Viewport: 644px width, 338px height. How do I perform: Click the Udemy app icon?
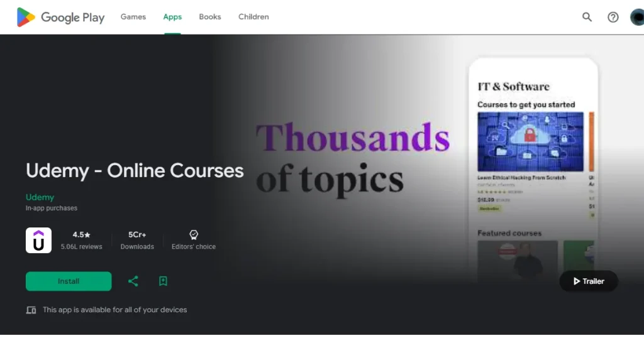tap(38, 241)
